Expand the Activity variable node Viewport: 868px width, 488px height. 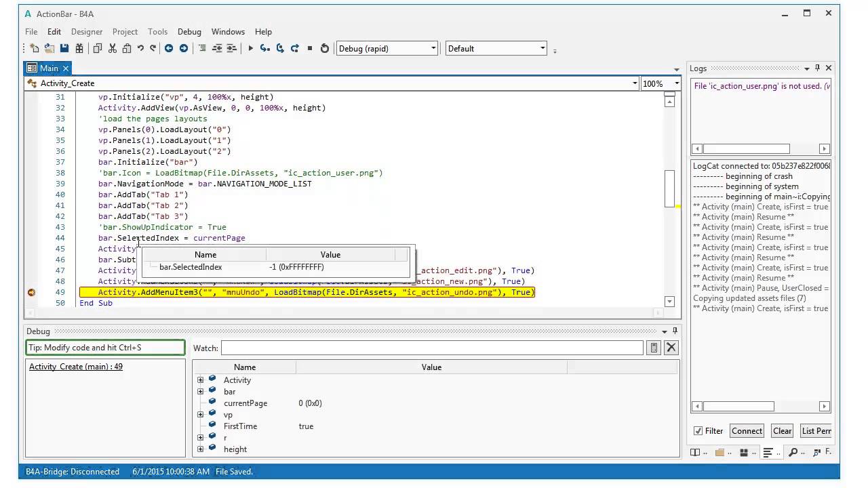coord(200,380)
